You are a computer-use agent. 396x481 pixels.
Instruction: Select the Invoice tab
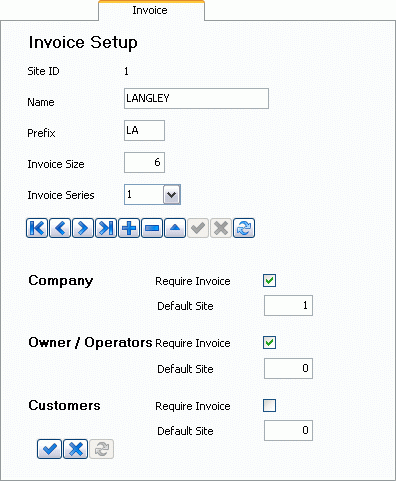click(151, 10)
